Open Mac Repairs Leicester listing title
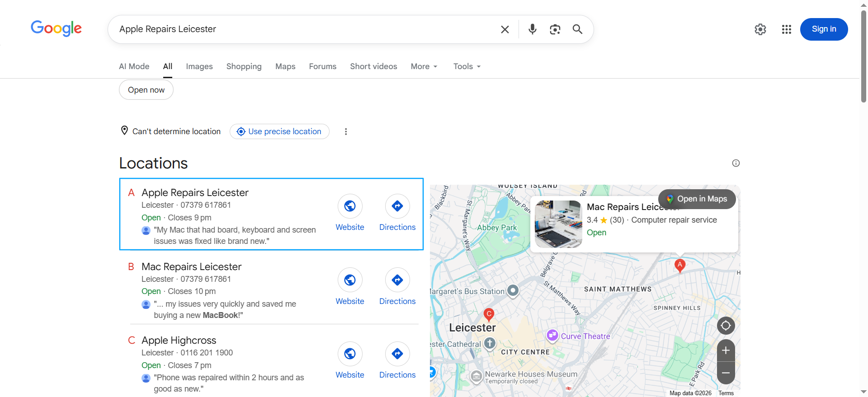 pyautogui.click(x=191, y=267)
